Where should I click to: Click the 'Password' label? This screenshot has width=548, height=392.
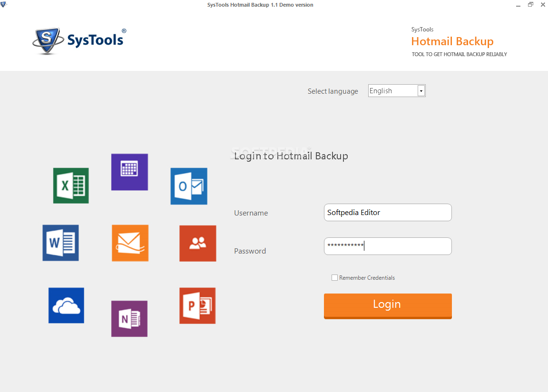(x=250, y=251)
